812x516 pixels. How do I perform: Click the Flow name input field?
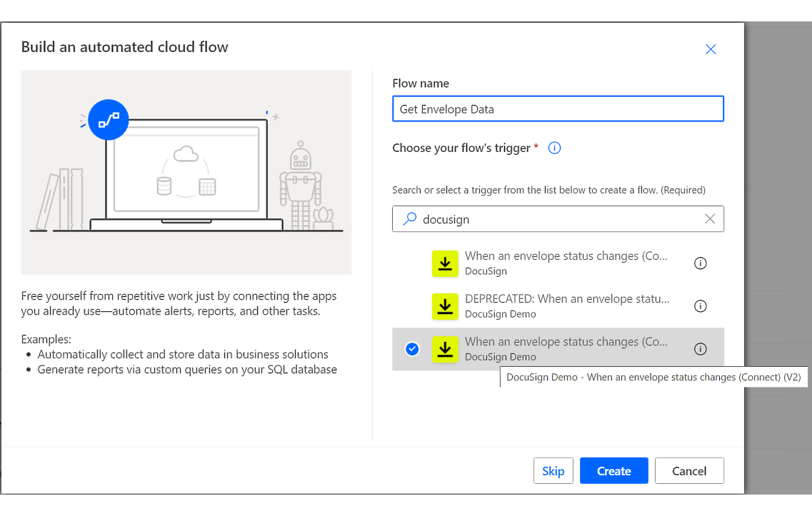point(558,108)
